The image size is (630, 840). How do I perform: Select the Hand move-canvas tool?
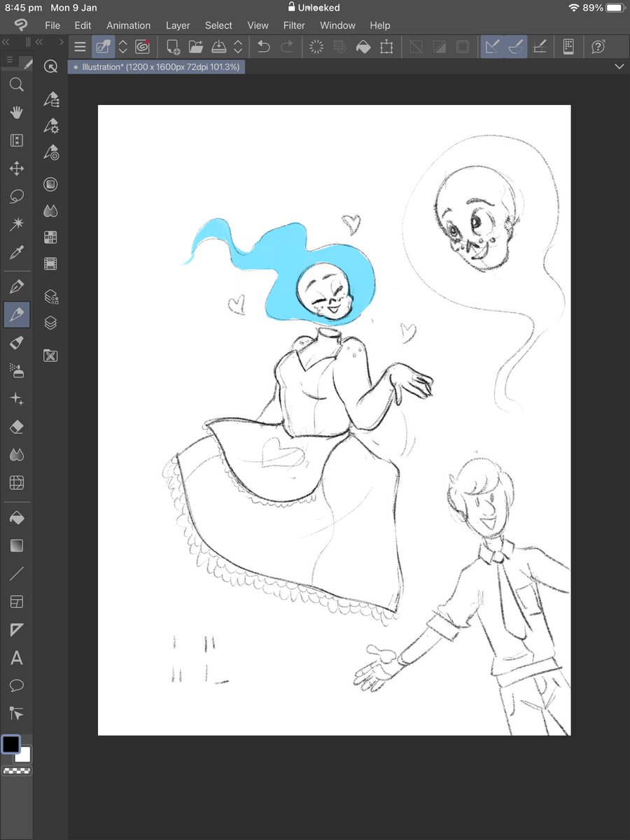pyautogui.click(x=17, y=113)
